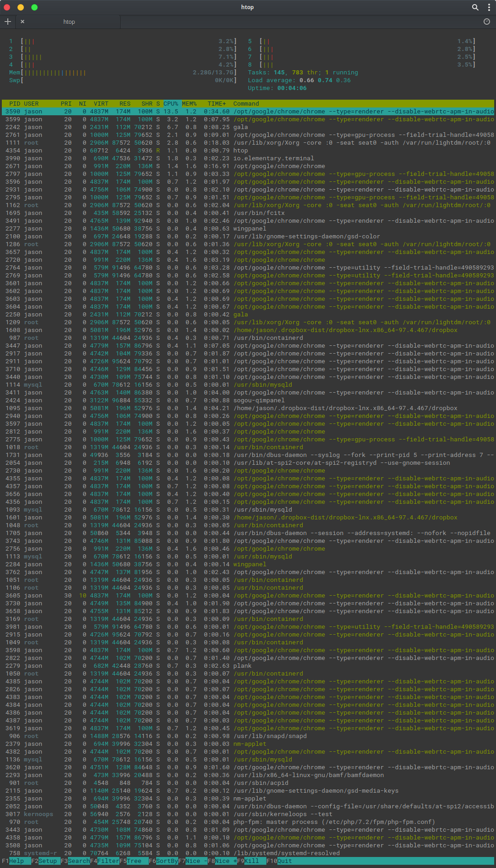
Task: Select the /usr/bin/fcitx process row
Action: pos(248,213)
